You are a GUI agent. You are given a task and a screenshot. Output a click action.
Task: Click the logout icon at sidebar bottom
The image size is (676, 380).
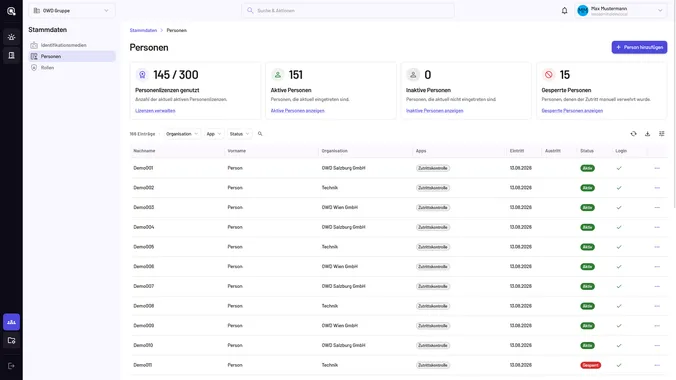tap(11, 366)
